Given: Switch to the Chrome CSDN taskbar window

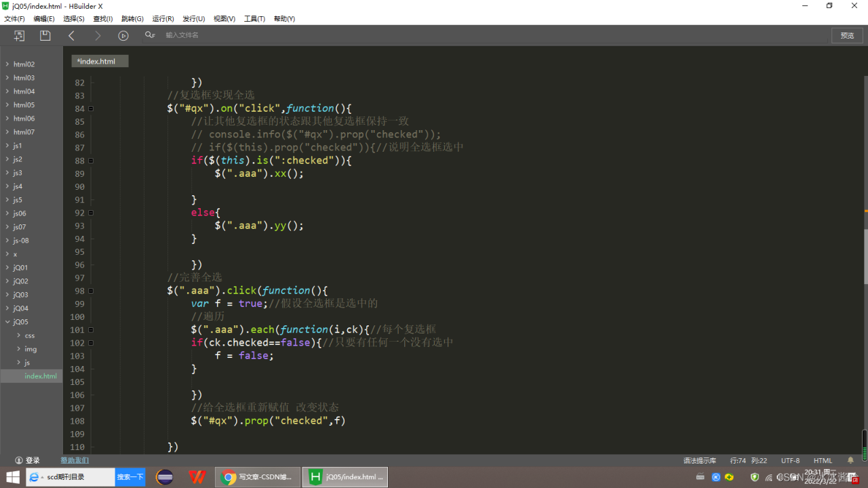Looking at the screenshot, I should point(258,477).
